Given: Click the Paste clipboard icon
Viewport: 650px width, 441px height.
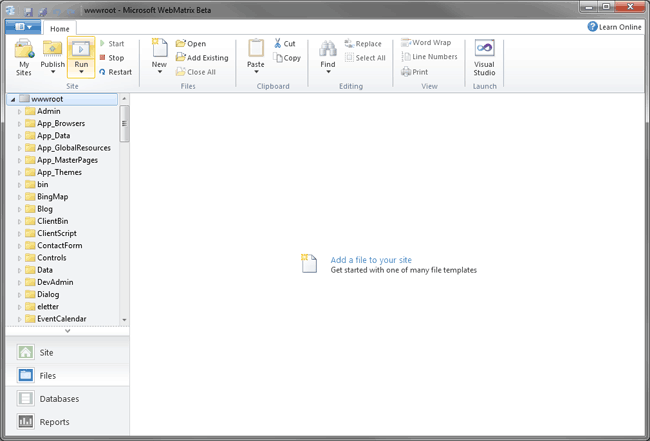Looking at the screenshot, I should [256, 49].
